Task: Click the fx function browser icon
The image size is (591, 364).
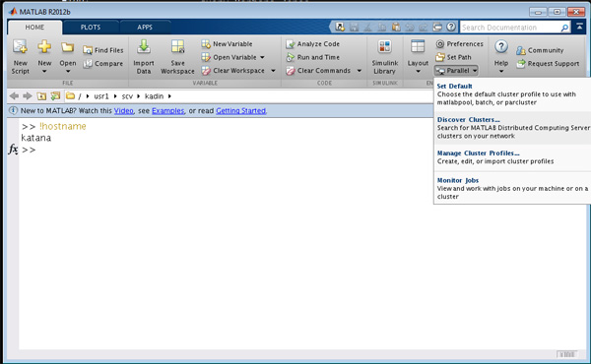Action: (13, 150)
